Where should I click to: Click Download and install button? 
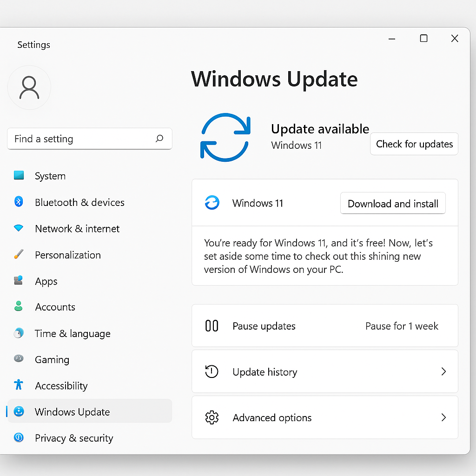tap(393, 203)
